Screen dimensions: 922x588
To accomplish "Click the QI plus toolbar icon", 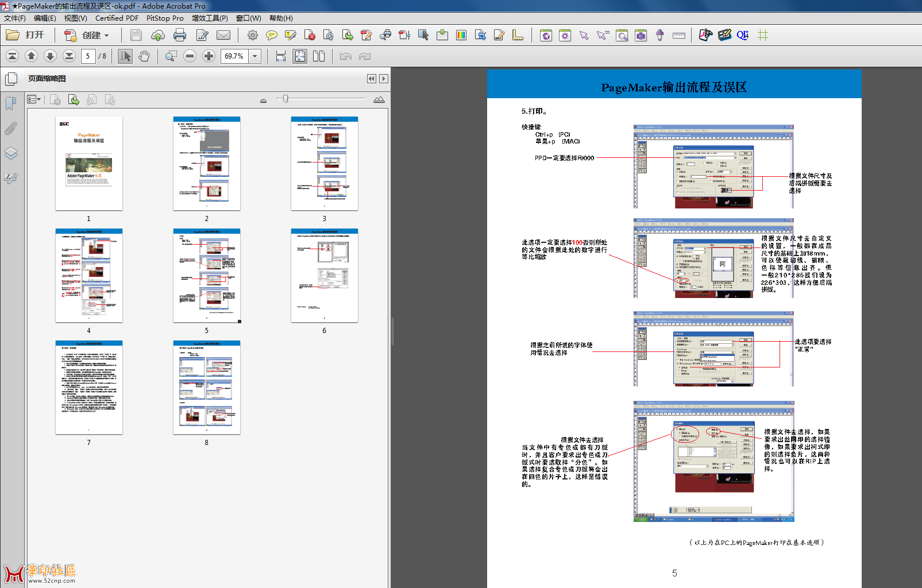I will 743,35.
